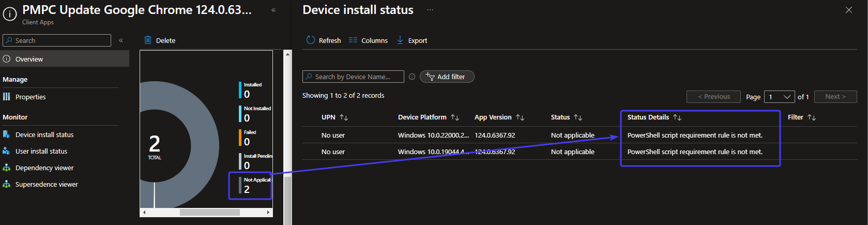868x225 pixels.
Task: Click the Supersedence viewer tree icon
Action: coord(6,184)
